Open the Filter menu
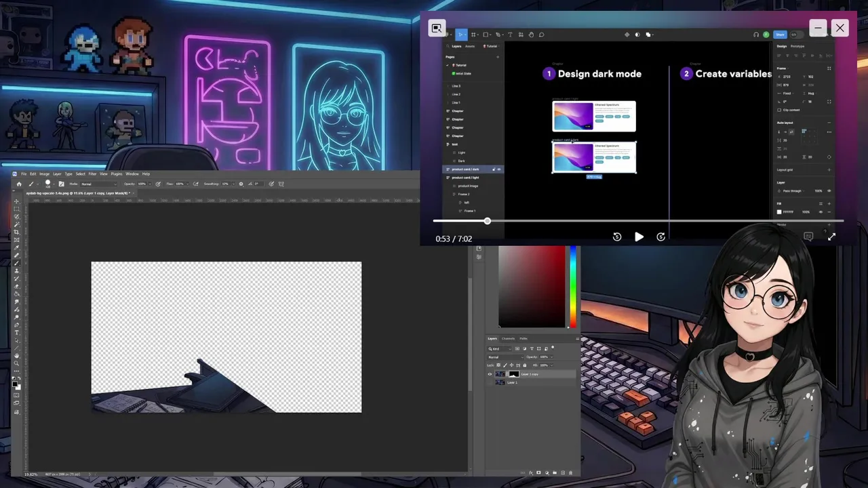 point(92,174)
